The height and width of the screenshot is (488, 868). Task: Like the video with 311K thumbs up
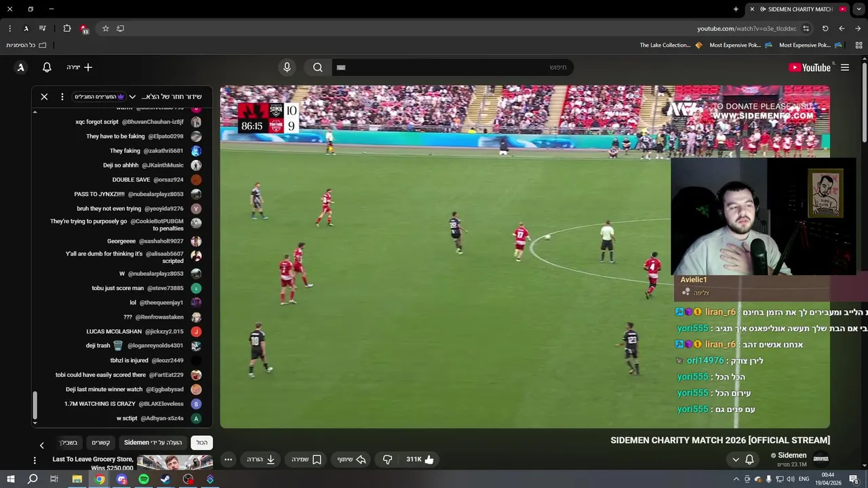tap(419, 460)
